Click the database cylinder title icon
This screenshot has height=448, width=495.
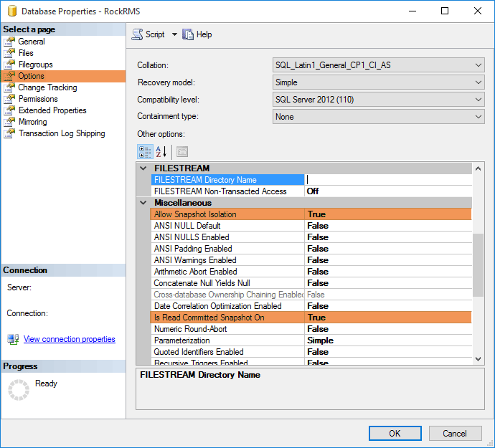click(x=12, y=11)
